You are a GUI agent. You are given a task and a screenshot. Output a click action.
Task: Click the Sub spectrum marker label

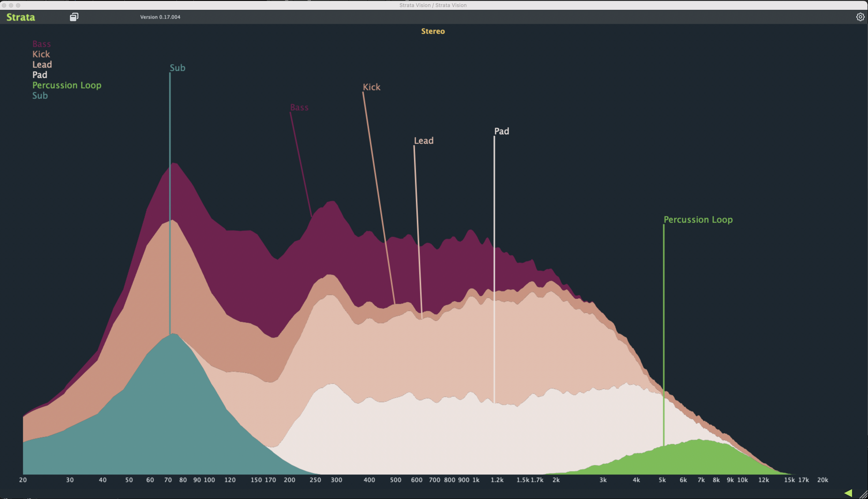coord(177,68)
